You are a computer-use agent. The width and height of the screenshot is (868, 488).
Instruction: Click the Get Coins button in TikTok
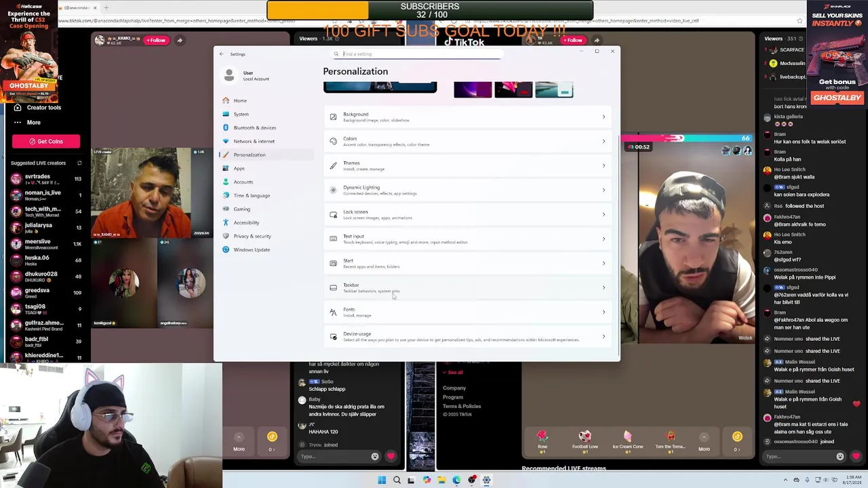[45, 141]
